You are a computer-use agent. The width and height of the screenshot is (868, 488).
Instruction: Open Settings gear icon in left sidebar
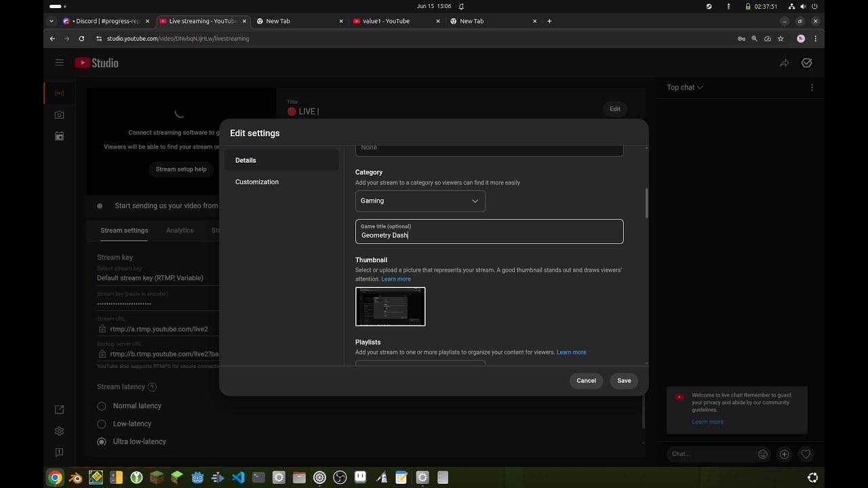(59, 431)
